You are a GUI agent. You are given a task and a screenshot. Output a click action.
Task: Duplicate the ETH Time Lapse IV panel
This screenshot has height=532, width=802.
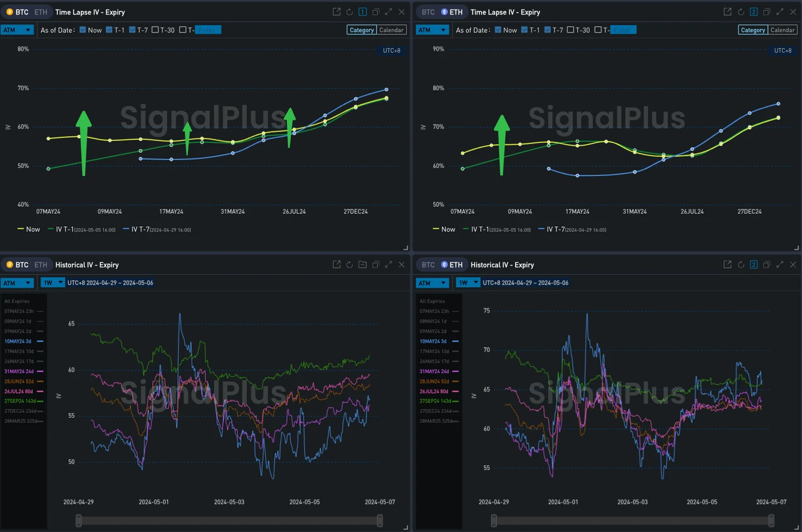point(767,12)
